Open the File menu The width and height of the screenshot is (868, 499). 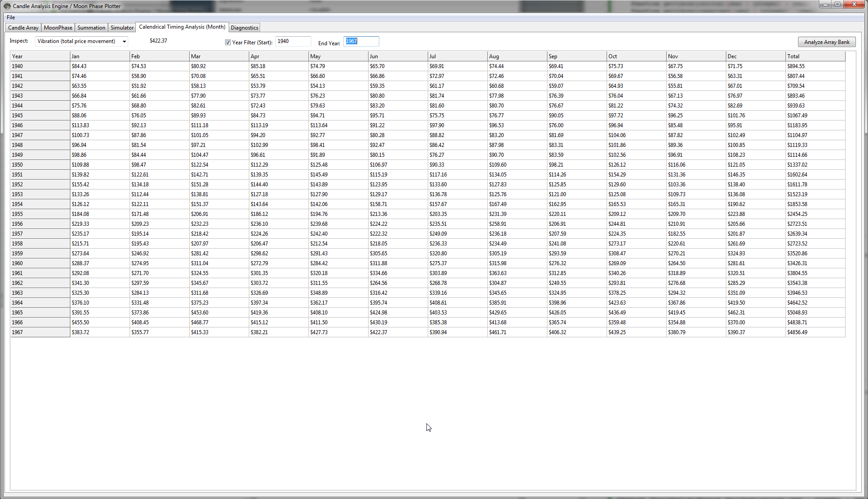[x=11, y=17]
